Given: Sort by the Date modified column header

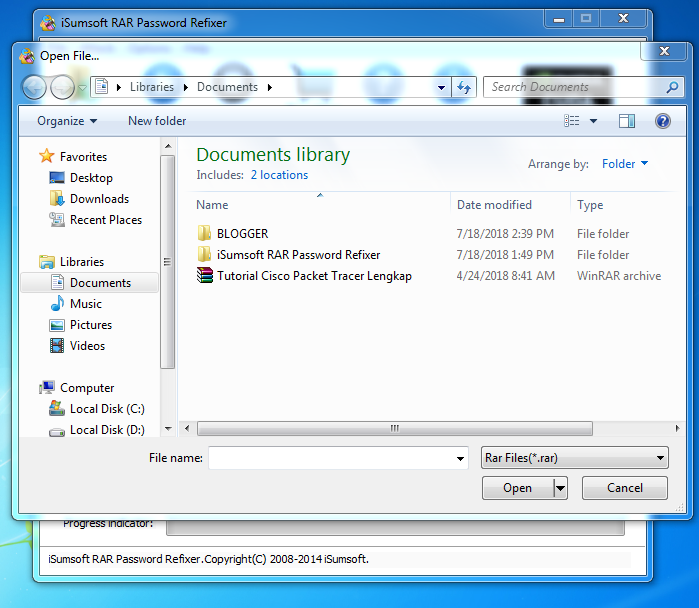Looking at the screenshot, I should (x=494, y=205).
